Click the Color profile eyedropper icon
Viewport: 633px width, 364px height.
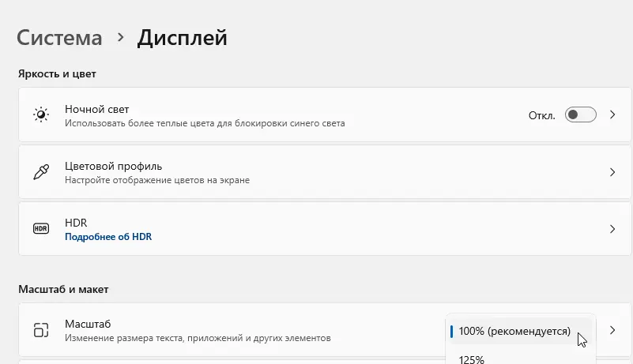coord(41,172)
